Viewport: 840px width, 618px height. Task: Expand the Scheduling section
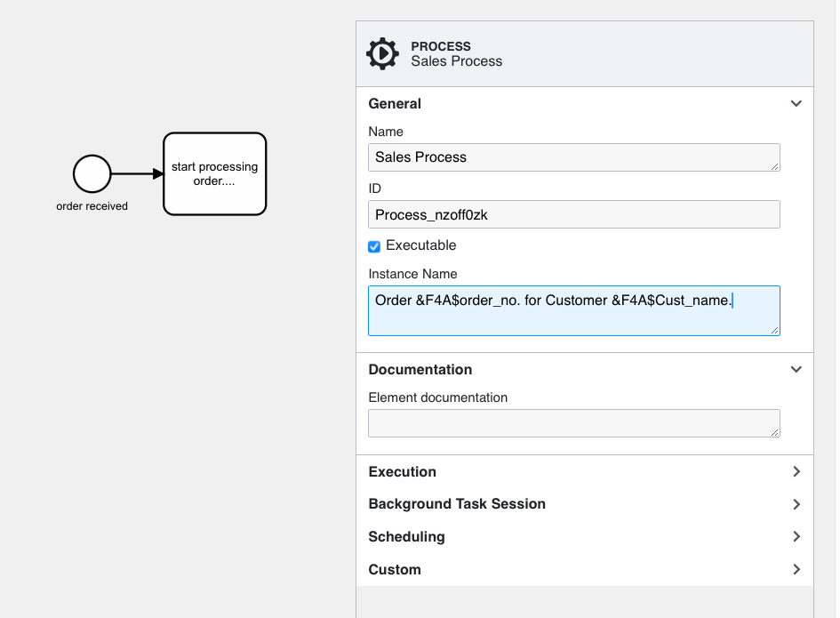pyautogui.click(x=585, y=536)
